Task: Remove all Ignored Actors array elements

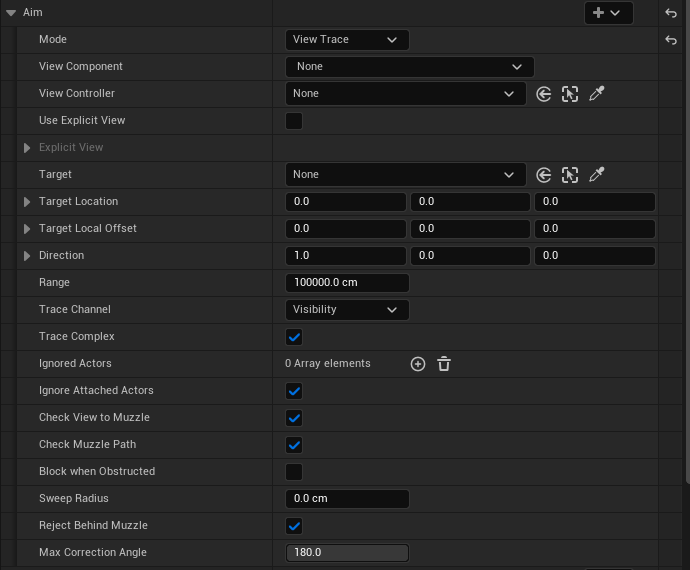Action: (x=444, y=364)
